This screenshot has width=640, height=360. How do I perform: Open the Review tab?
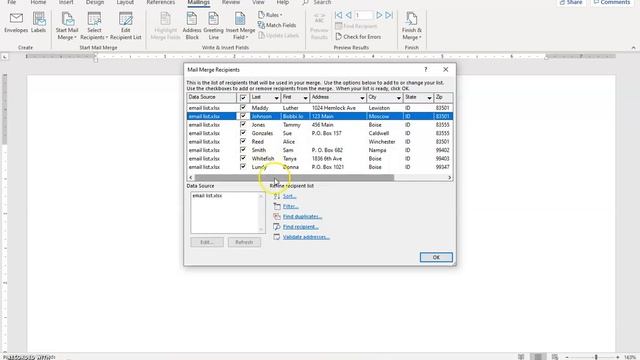tap(231, 2)
